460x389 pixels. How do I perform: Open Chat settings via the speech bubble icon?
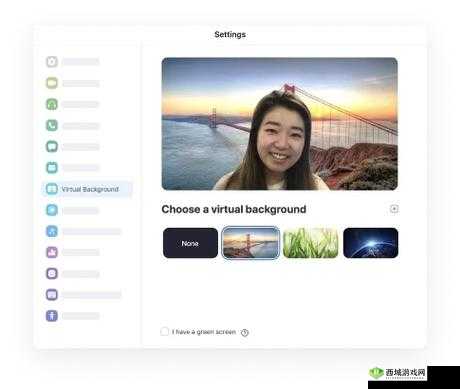(52, 146)
